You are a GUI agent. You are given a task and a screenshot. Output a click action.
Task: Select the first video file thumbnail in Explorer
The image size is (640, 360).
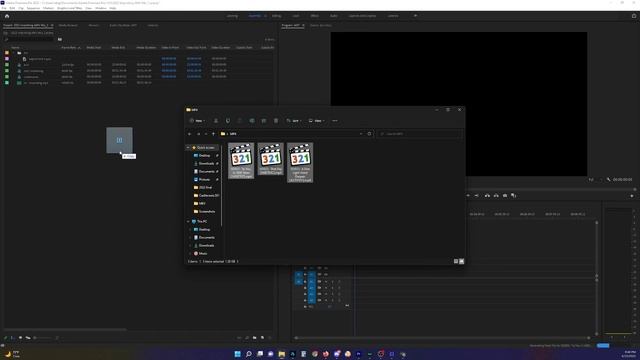point(241,160)
